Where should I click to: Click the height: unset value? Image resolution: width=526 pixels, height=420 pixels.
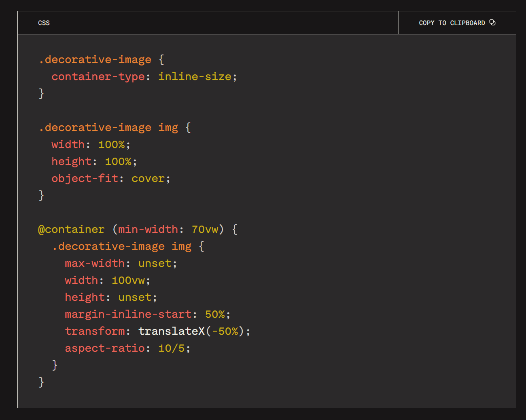point(135,297)
